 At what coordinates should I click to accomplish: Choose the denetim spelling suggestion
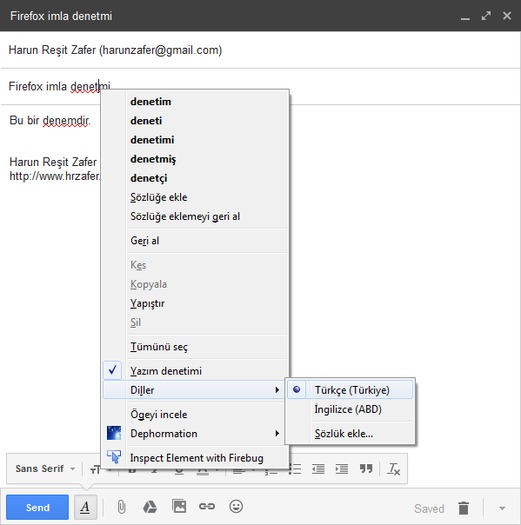tap(151, 101)
